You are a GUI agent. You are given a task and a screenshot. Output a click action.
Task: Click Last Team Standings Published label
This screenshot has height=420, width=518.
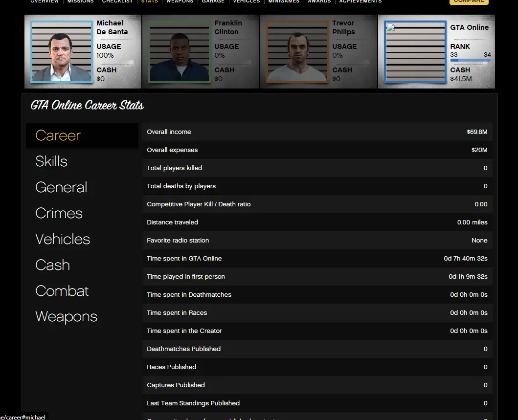coord(193,403)
